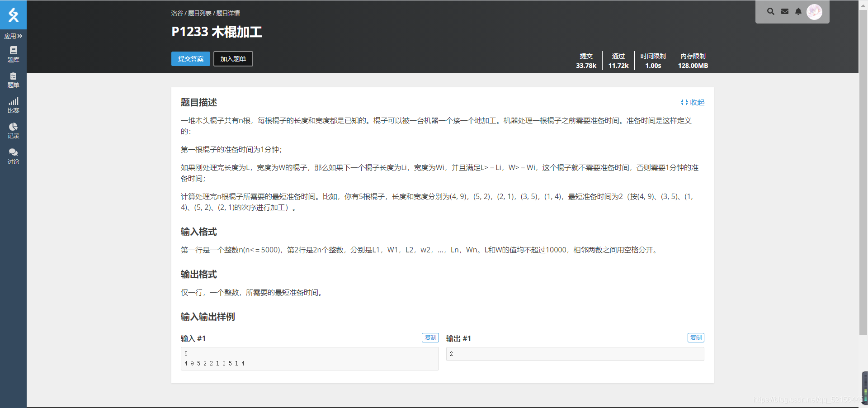Open the 比赛 contests sidebar icon

pos(13,105)
